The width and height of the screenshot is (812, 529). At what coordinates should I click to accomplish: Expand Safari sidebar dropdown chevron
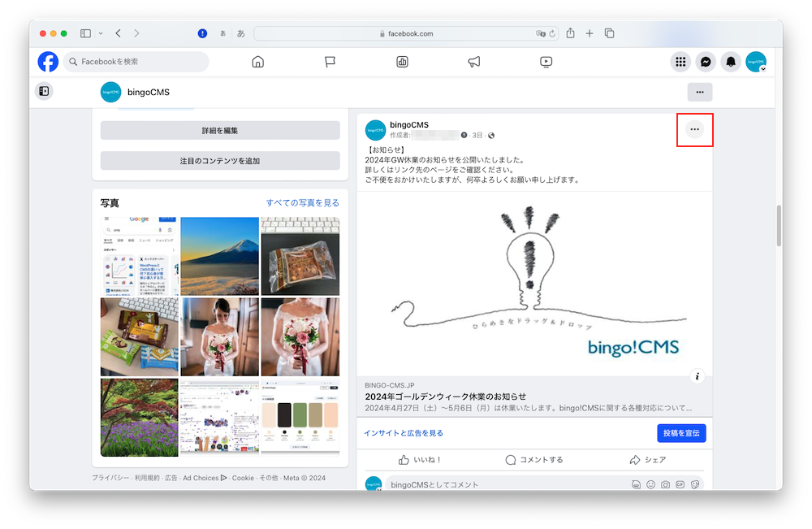(101, 33)
